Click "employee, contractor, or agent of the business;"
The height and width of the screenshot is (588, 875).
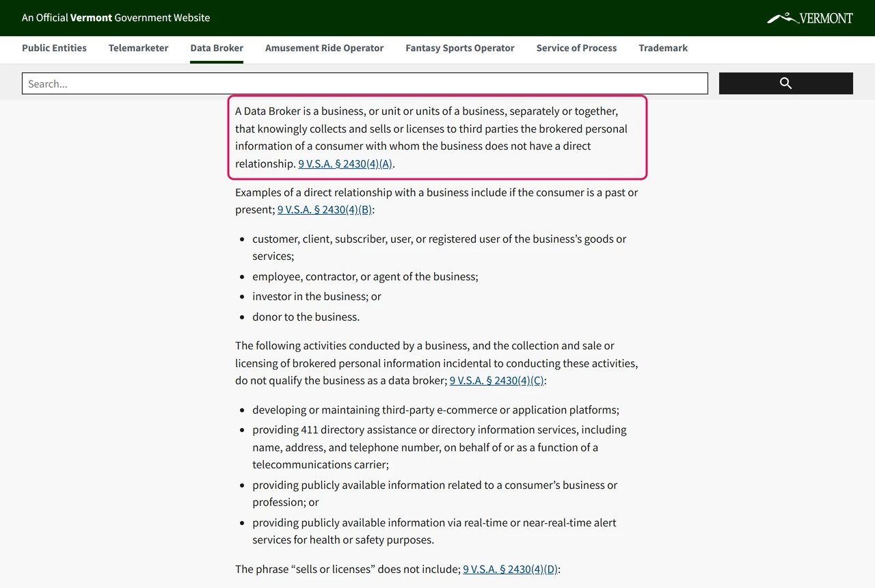click(x=365, y=276)
